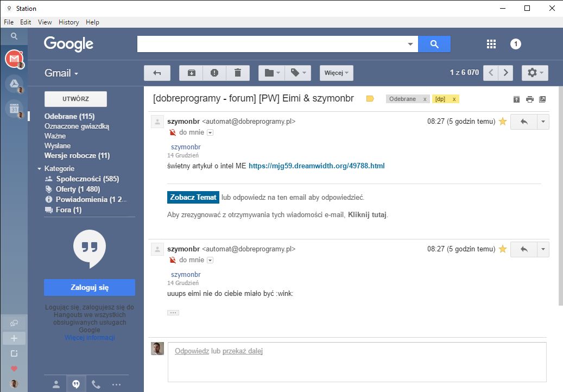Show older conversation with left chevron
Screen dimensions: 563x392
[x=490, y=73]
